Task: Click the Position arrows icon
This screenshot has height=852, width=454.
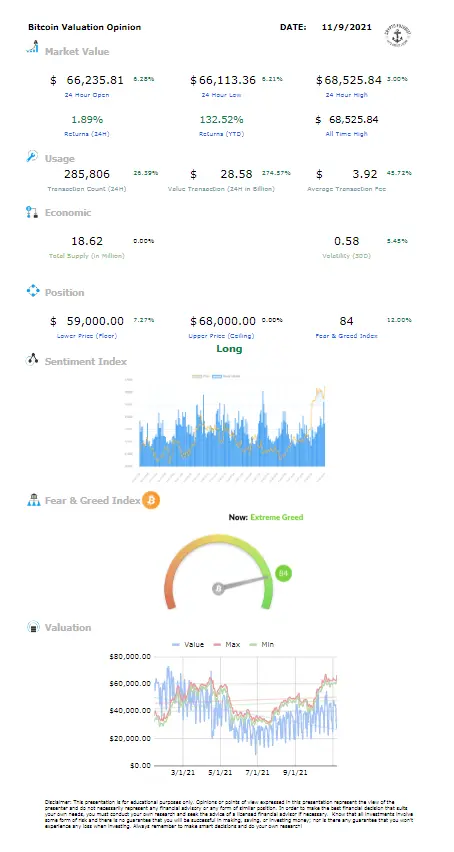Action: tap(33, 291)
